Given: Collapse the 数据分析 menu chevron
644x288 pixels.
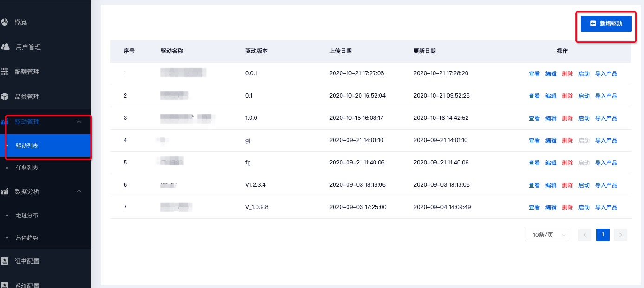Looking at the screenshot, I should tap(79, 191).
